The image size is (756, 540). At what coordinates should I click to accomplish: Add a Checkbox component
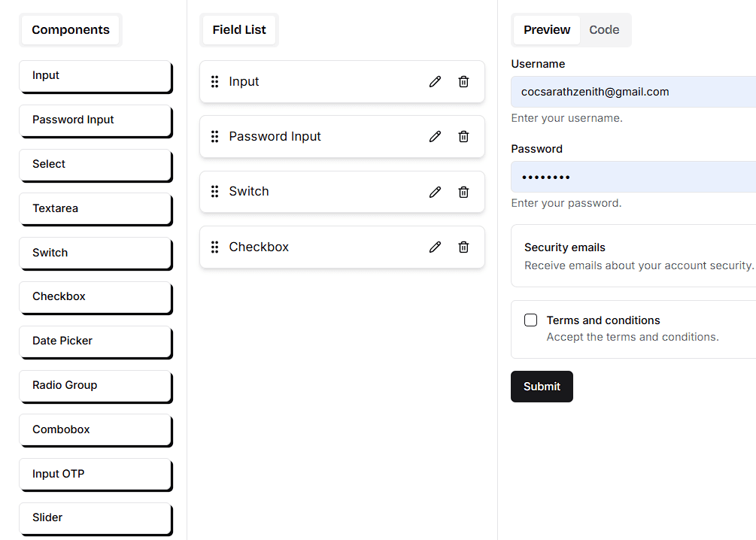[x=96, y=297]
